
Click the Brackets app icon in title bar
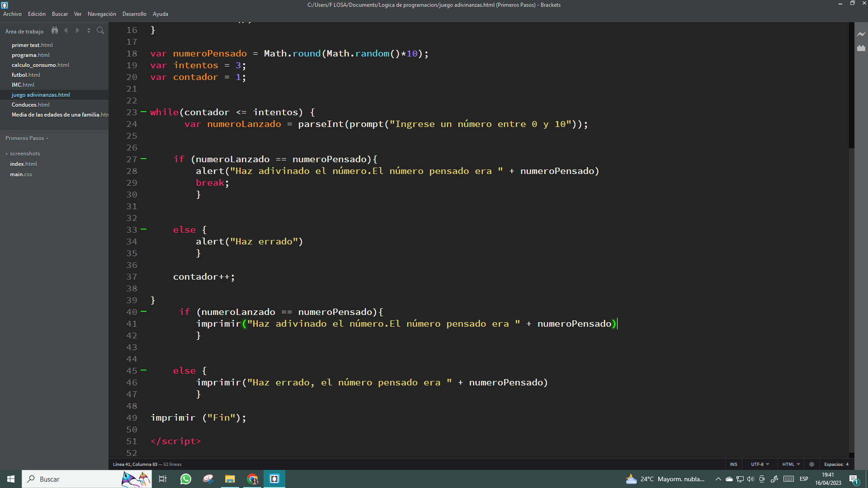5,5
